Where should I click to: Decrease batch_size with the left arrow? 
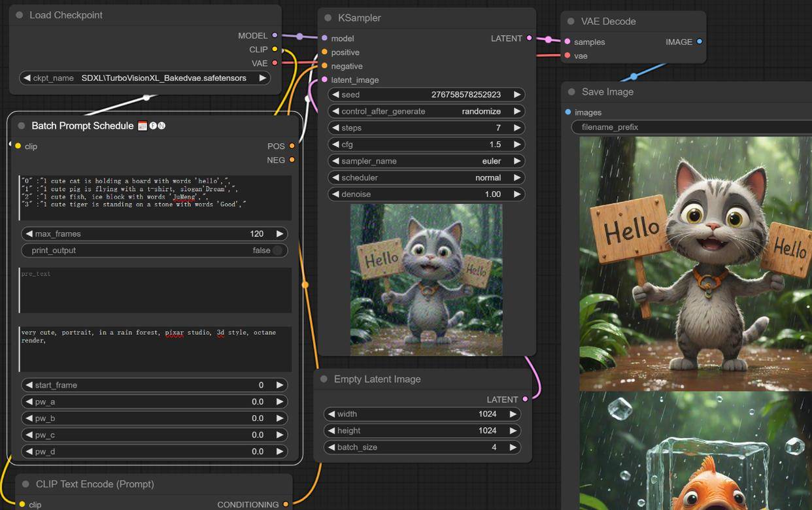331,447
